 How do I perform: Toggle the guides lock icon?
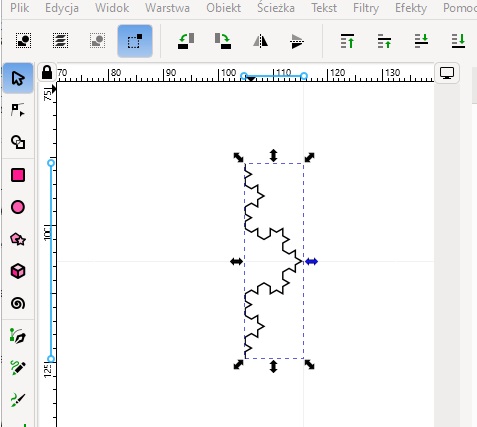47,72
